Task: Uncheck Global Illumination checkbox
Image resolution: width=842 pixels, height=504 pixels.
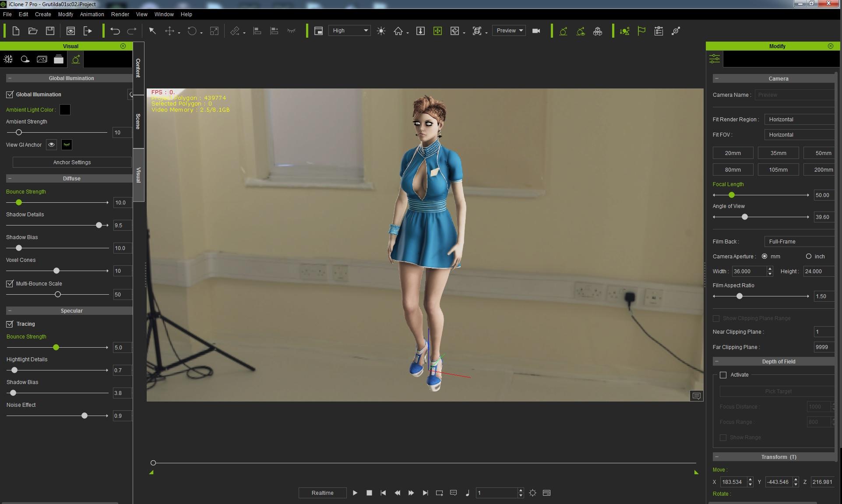Action: click(x=10, y=94)
